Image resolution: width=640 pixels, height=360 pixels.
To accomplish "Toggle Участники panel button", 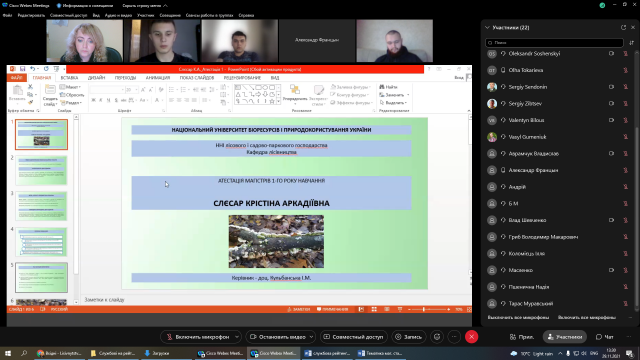I will click(x=565, y=337).
